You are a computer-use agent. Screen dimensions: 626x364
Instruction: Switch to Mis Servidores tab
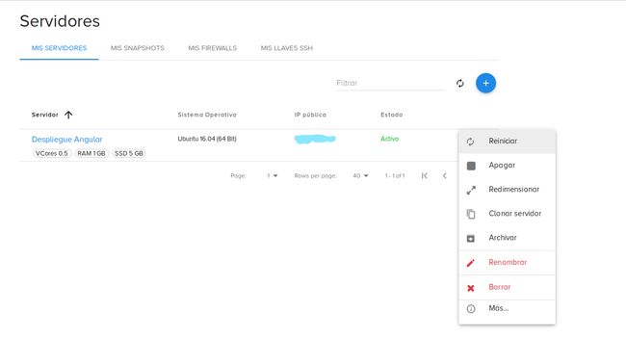59,48
